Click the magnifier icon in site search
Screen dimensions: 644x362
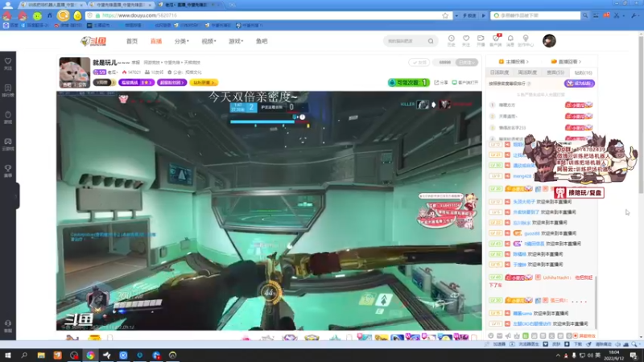(x=431, y=41)
